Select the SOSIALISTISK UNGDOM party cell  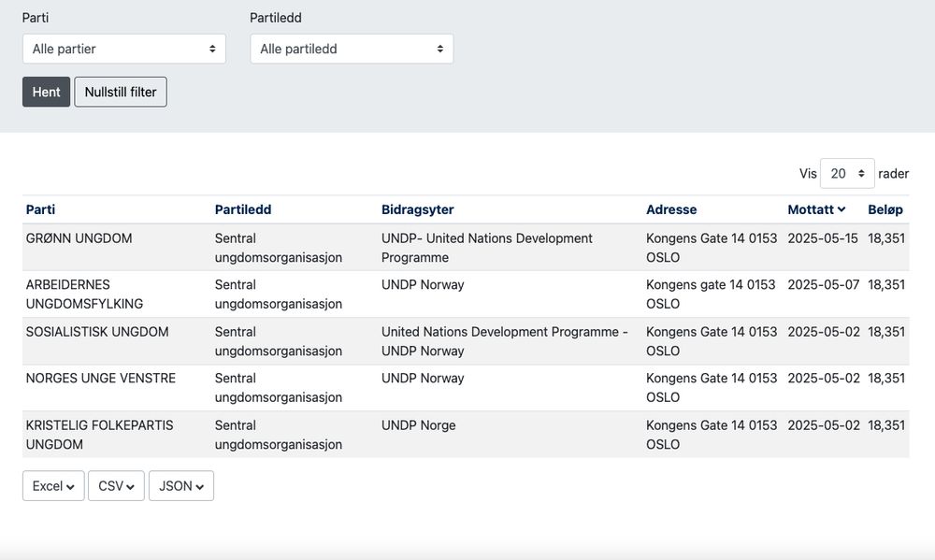tap(97, 332)
